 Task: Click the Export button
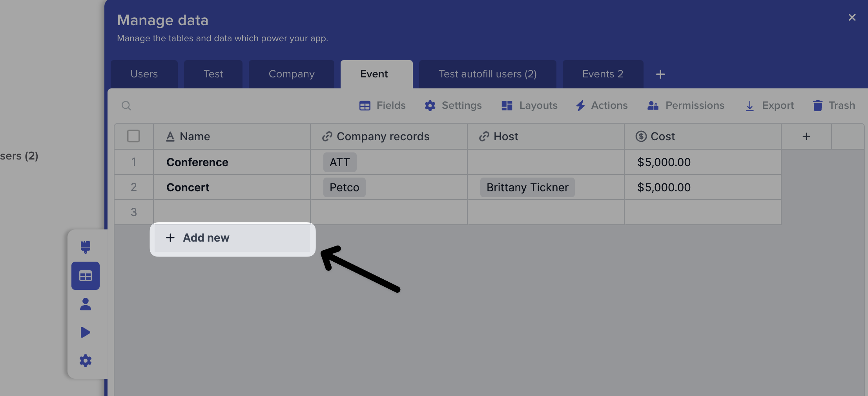tap(770, 106)
